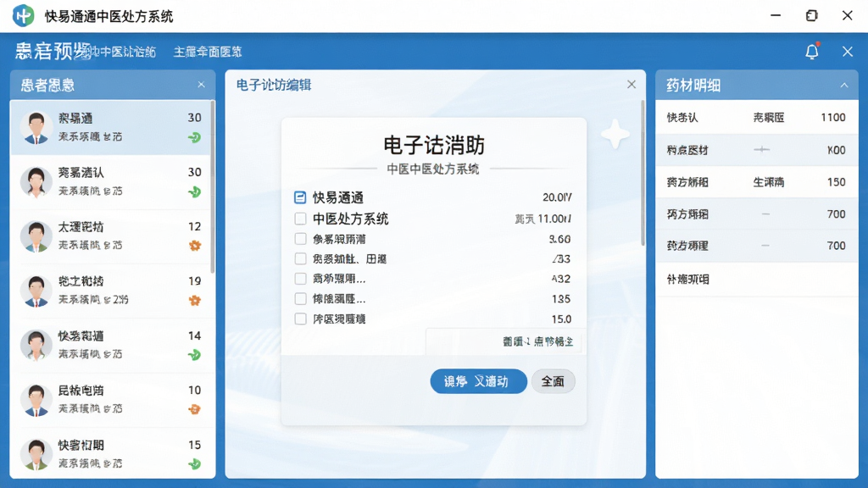Viewport: 868px width, 488px height.
Task: Click the 患者预约 header title
Action: 53,52
